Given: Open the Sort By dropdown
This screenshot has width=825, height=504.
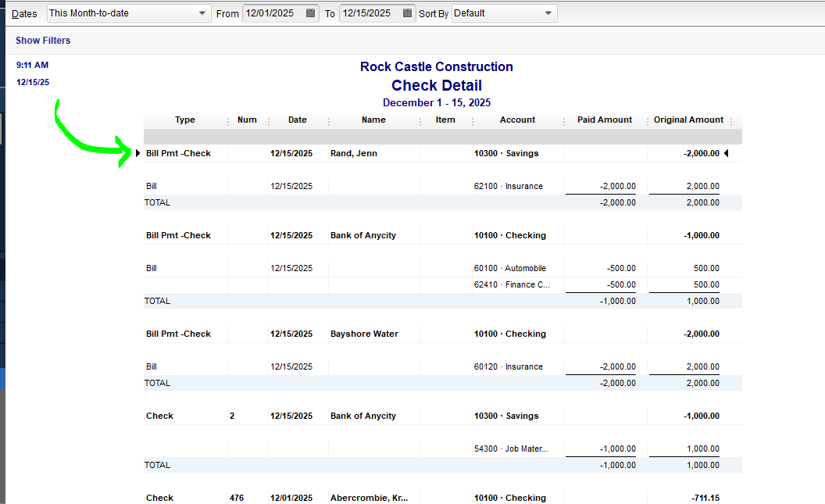Looking at the screenshot, I should click(548, 13).
